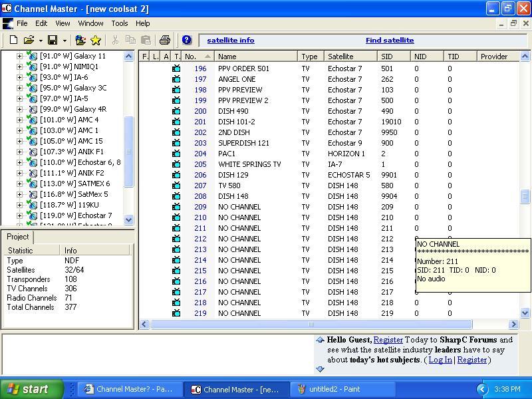Click the Paste clipboard icon
This screenshot has height=399, width=532.
pyautogui.click(x=146, y=40)
